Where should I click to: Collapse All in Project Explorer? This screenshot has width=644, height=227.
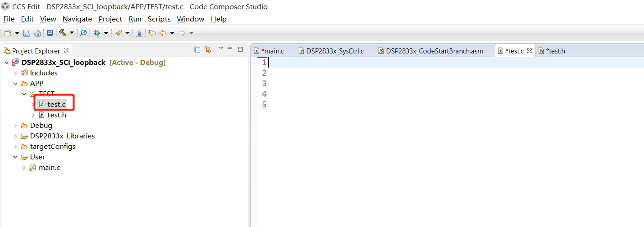[197, 50]
